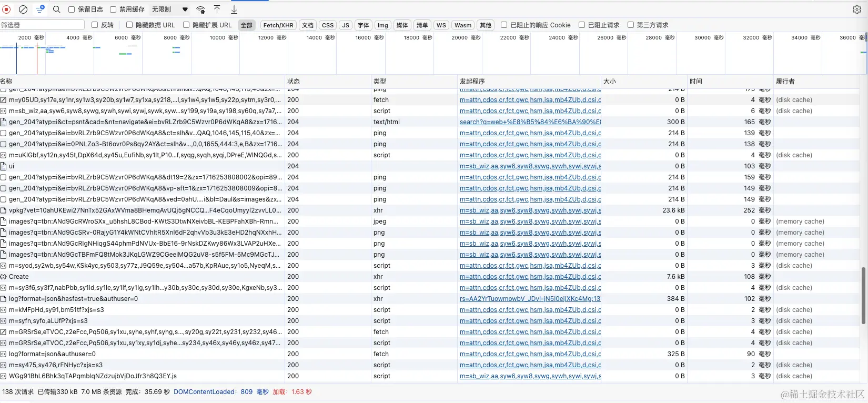Click fetch icon of m=y05UD,sy17e row
868x403 pixels.
(x=4, y=100)
